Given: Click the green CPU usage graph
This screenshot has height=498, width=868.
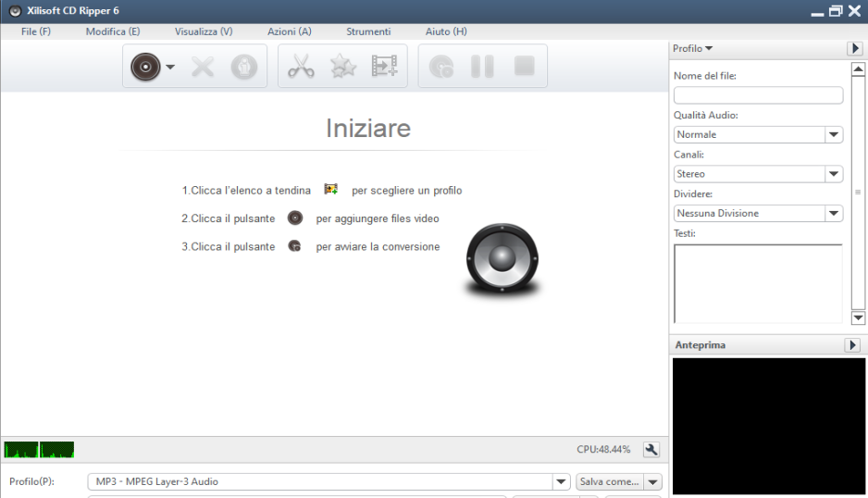Looking at the screenshot, I should click(x=39, y=449).
